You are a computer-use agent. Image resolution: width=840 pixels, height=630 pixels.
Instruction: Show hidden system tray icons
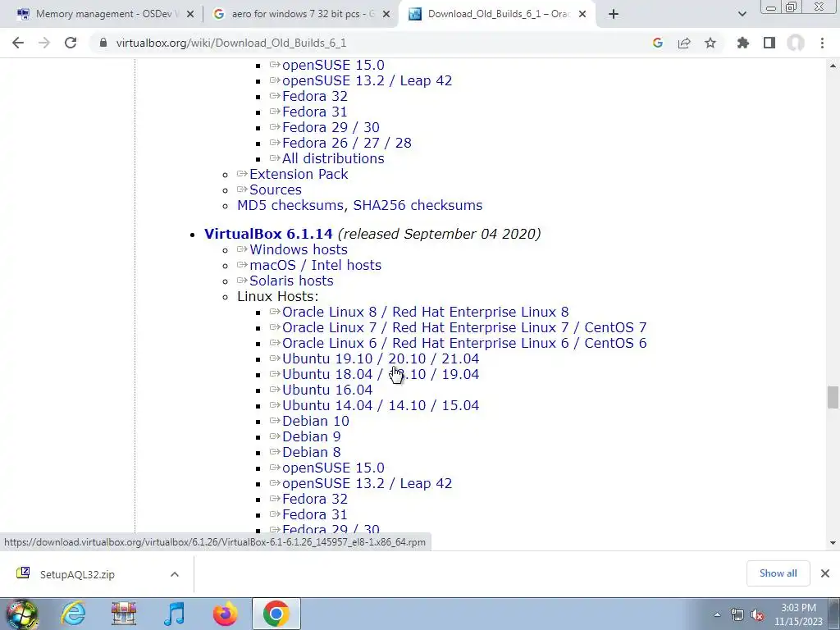coord(717,614)
